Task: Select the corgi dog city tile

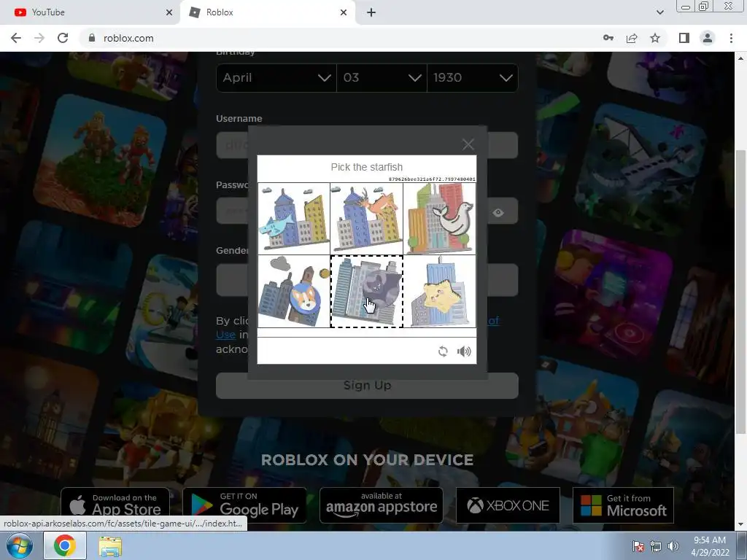Action: click(294, 291)
